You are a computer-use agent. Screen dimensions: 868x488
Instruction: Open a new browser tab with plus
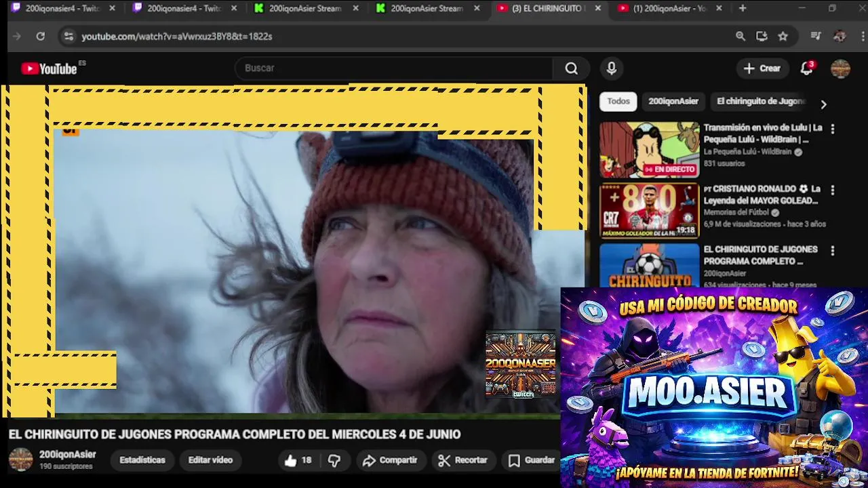tap(743, 8)
